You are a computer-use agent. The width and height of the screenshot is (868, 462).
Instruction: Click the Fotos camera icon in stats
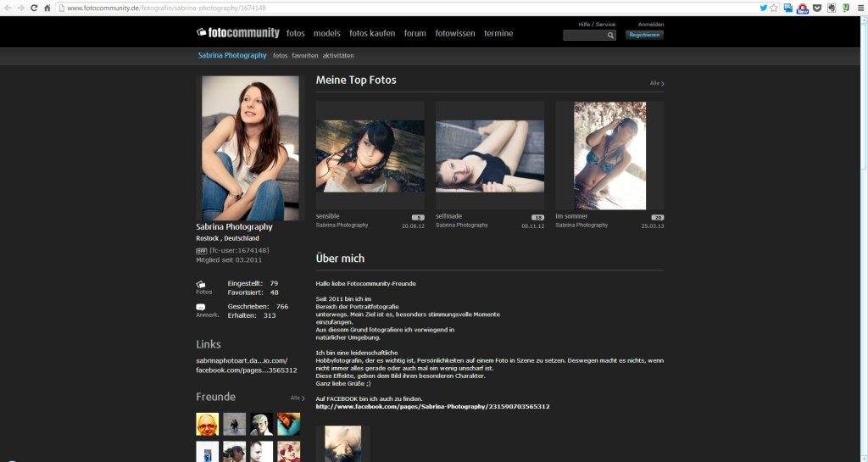point(201,284)
